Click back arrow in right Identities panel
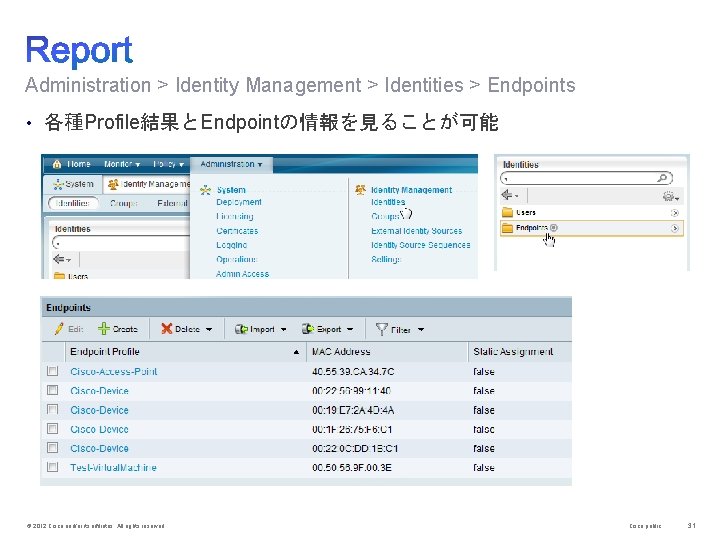 pyautogui.click(x=507, y=195)
